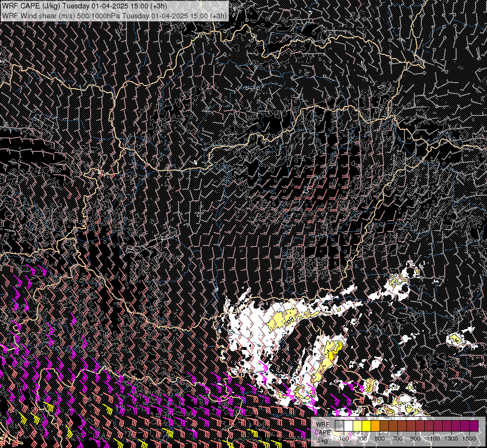
Task: Pick the final purple 1500 legend swatch
Action: (474, 426)
